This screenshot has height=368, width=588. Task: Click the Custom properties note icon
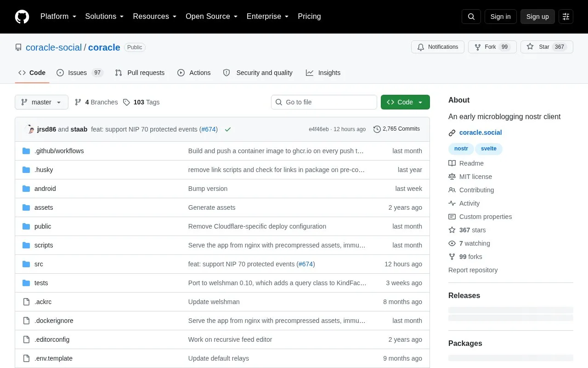(x=452, y=217)
